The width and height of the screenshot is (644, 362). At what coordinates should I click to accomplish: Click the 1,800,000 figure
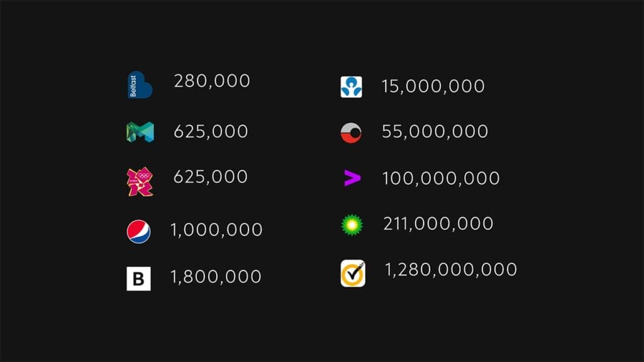216,277
